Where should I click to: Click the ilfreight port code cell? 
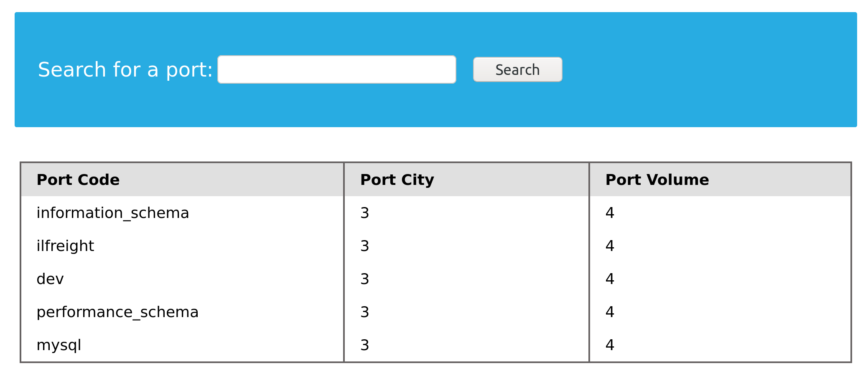65,246
